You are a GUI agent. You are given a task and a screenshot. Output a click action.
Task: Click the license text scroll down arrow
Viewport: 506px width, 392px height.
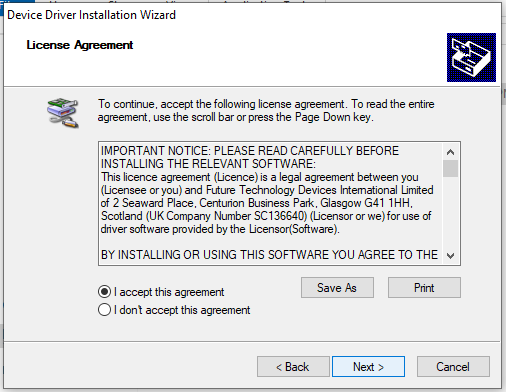450,256
